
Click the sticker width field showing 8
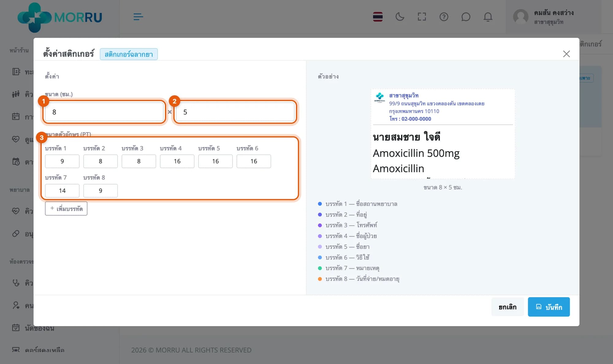coord(104,112)
